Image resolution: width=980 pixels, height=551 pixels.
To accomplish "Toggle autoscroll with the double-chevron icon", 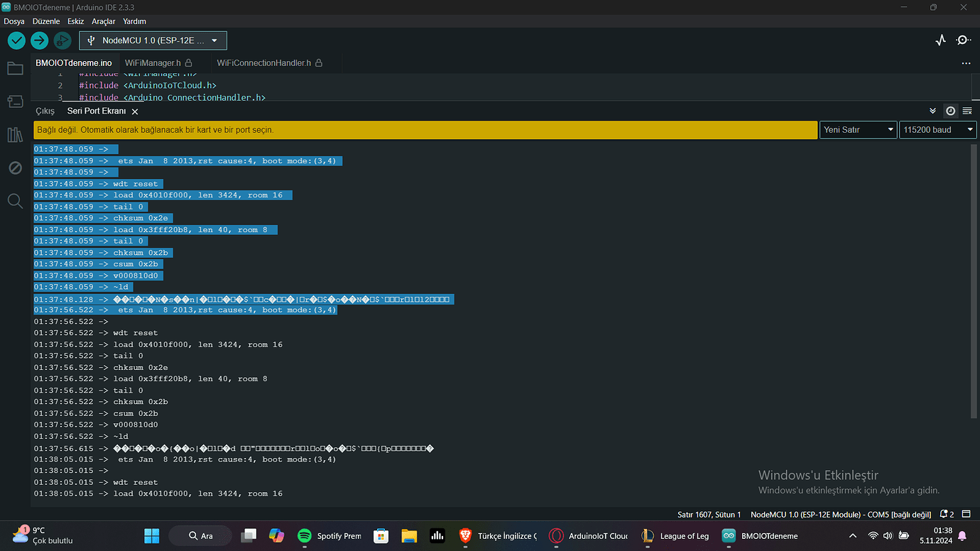I will click(x=932, y=111).
